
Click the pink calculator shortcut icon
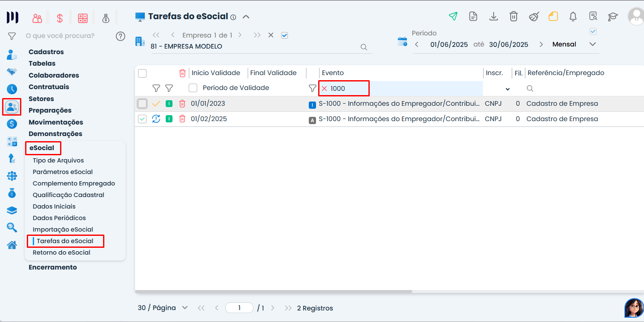[x=83, y=18]
